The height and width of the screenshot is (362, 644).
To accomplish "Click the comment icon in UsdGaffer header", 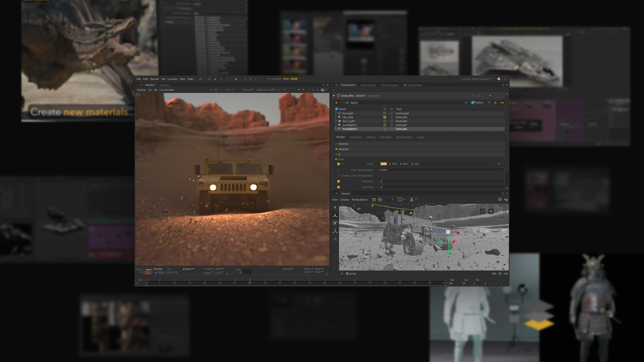I will tap(490, 96).
